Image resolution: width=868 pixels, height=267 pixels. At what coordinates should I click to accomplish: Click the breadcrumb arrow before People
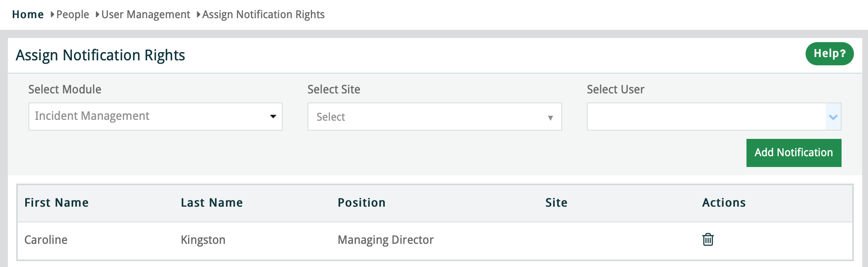(52, 14)
